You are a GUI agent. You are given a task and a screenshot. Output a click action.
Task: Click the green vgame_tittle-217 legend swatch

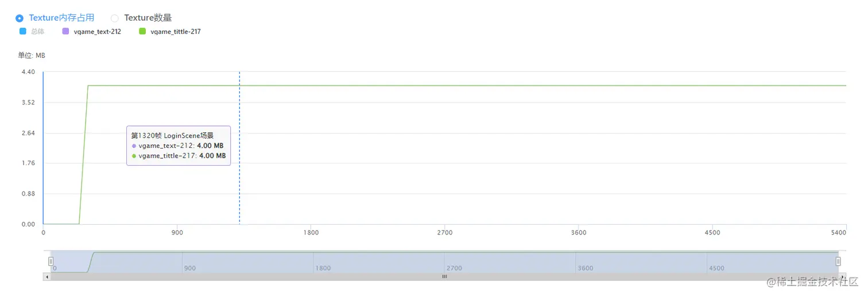point(143,32)
